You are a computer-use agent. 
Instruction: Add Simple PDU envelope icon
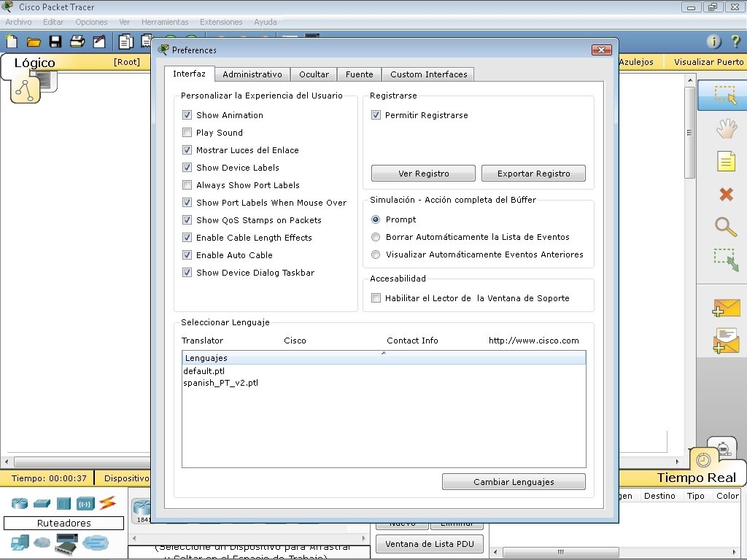(726, 308)
